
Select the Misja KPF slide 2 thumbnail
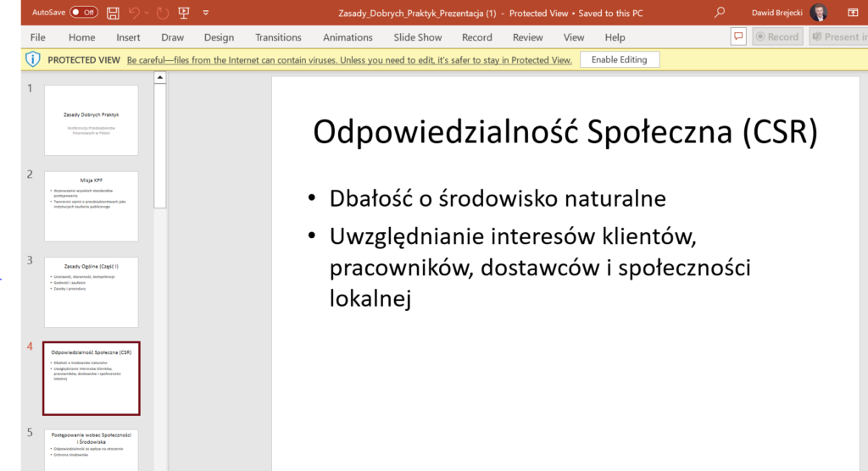91,207
